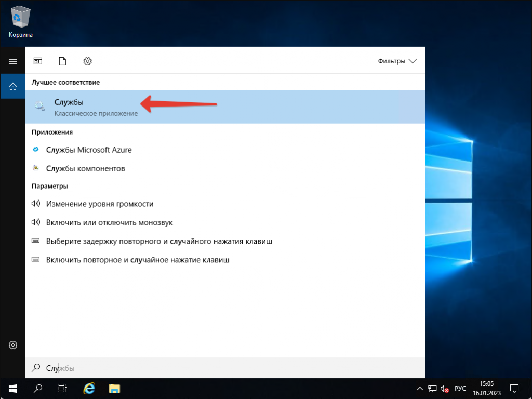Open search panel settings gear in sidebar

point(13,345)
